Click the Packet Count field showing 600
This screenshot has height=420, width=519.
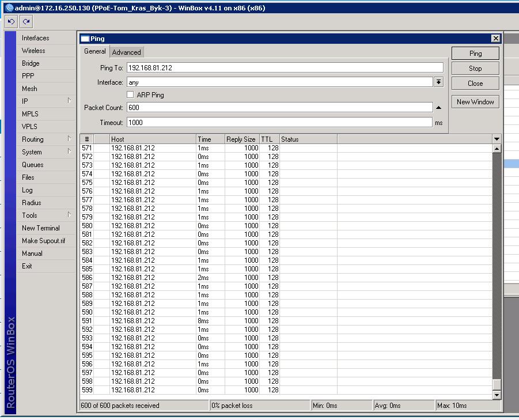280,108
